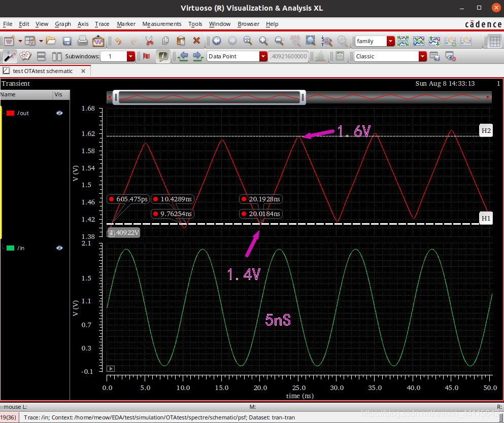Click the copy icon
The image size is (504, 423).
(165, 41)
